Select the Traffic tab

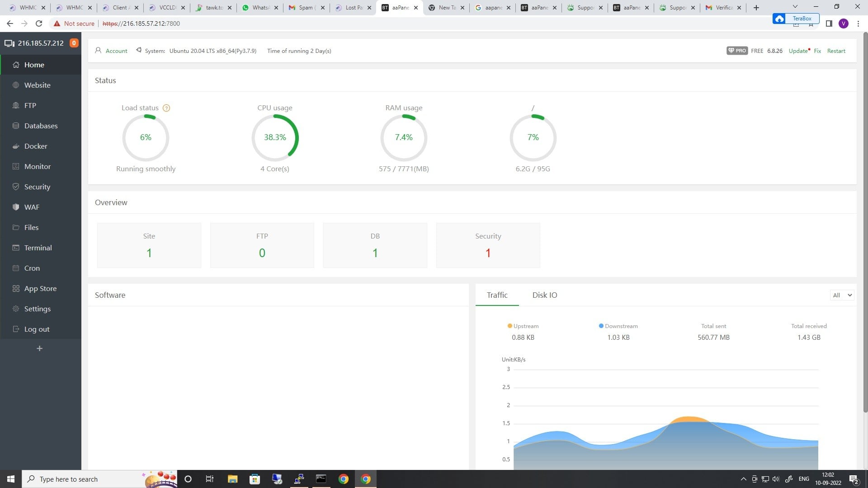[x=497, y=295]
